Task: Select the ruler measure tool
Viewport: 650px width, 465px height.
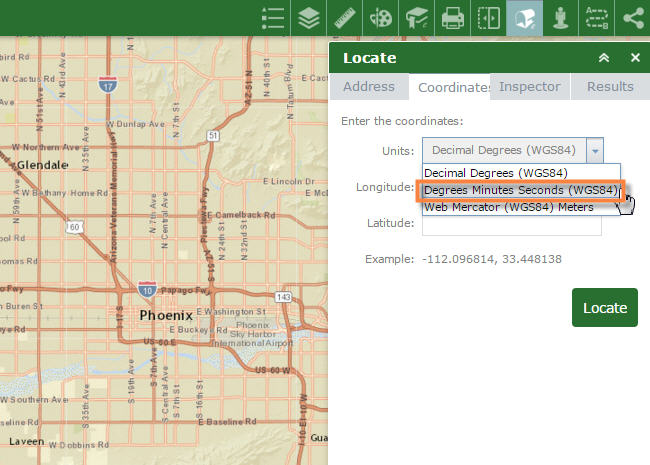Action: coord(345,18)
